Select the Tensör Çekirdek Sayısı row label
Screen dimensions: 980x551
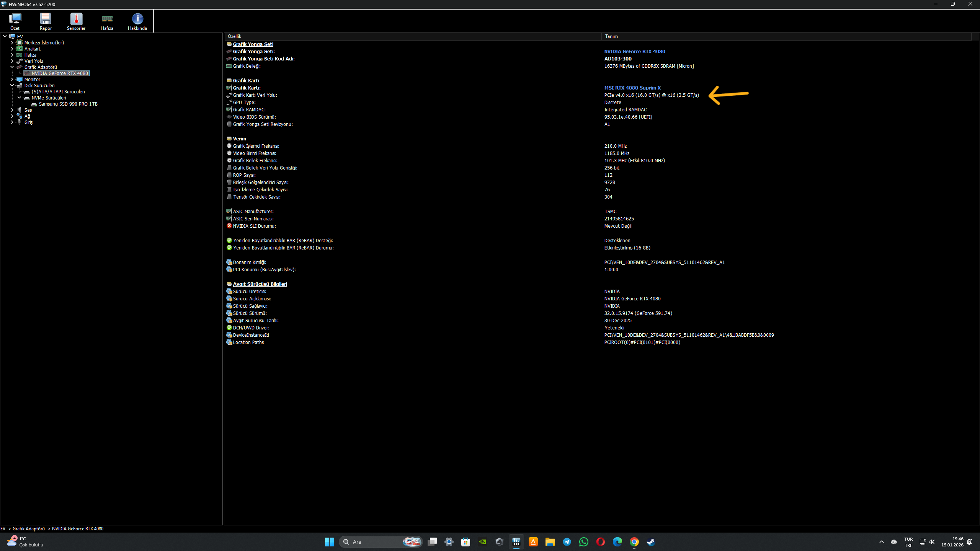(x=256, y=197)
